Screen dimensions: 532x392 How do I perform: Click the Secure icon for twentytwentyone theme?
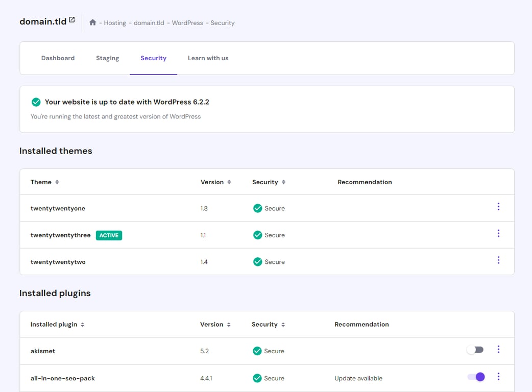257,208
